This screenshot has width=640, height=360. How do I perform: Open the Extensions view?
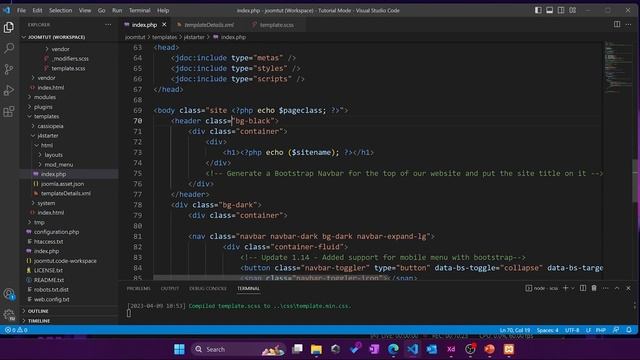coord(9,111)
